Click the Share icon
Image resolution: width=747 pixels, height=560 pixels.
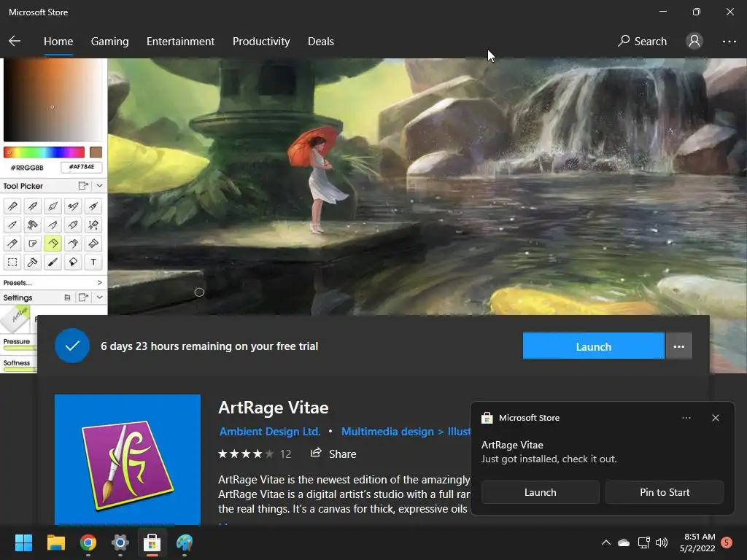click(x=316, y=453)
